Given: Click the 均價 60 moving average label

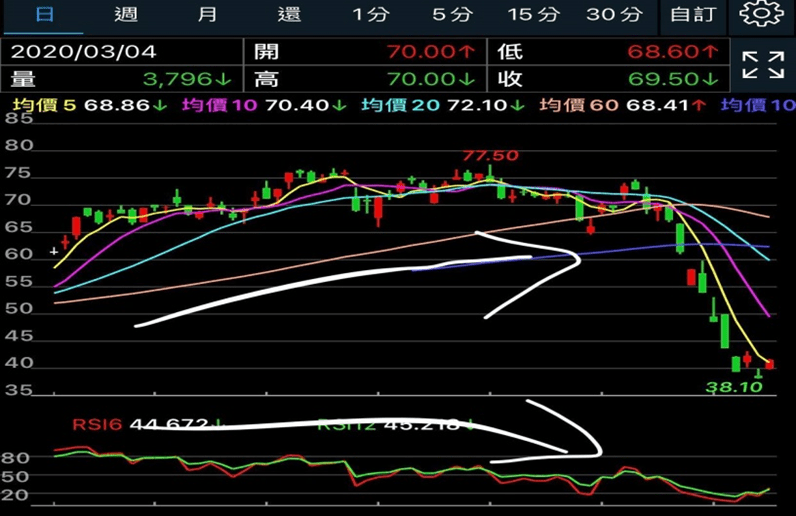Looking at the screenshot, I should (x=579, y=106).
